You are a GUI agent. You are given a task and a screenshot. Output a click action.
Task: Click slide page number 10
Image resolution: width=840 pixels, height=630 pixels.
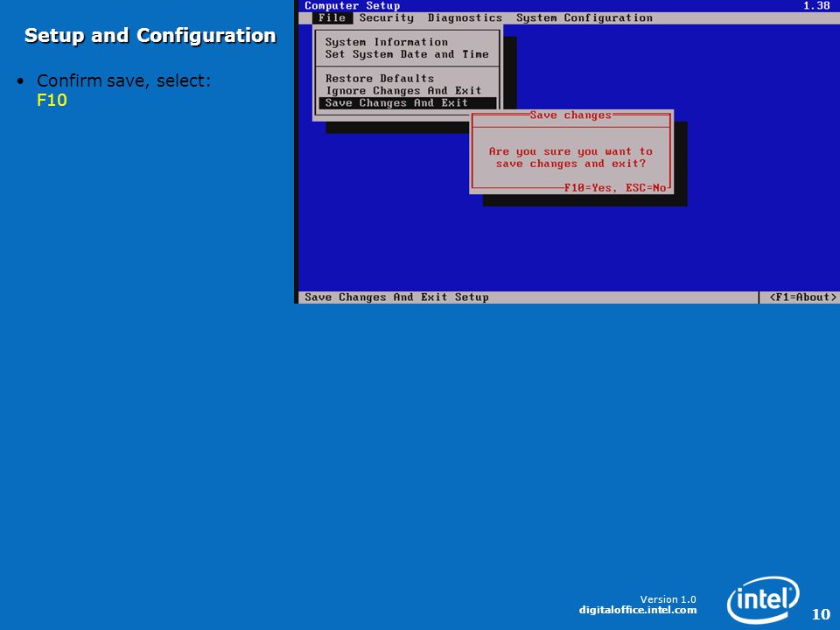[821, 614]
